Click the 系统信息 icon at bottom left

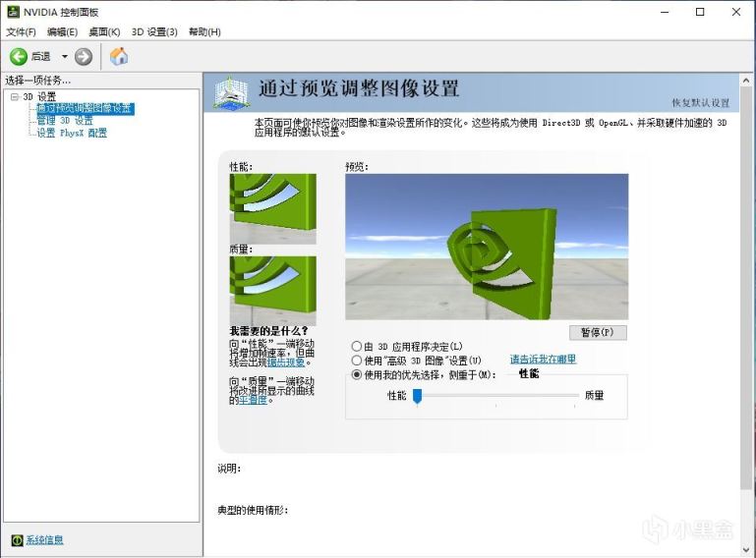17,540
